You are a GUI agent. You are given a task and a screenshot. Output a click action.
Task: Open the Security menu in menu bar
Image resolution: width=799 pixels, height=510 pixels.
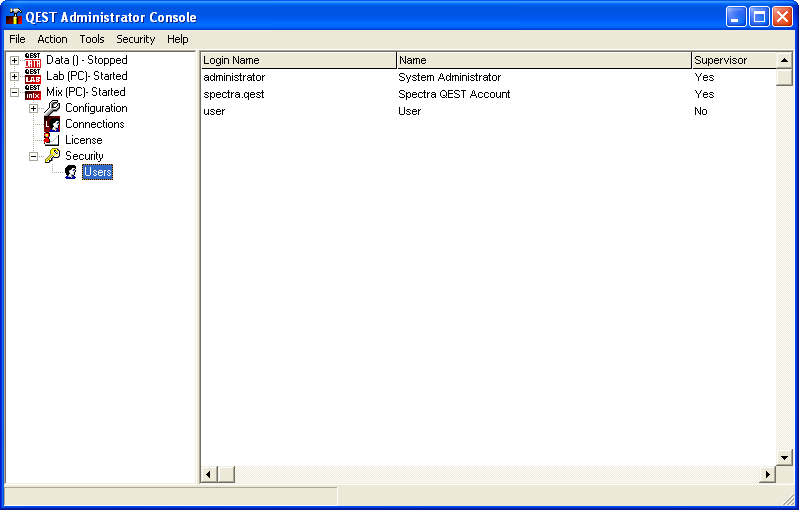point(135,39)
